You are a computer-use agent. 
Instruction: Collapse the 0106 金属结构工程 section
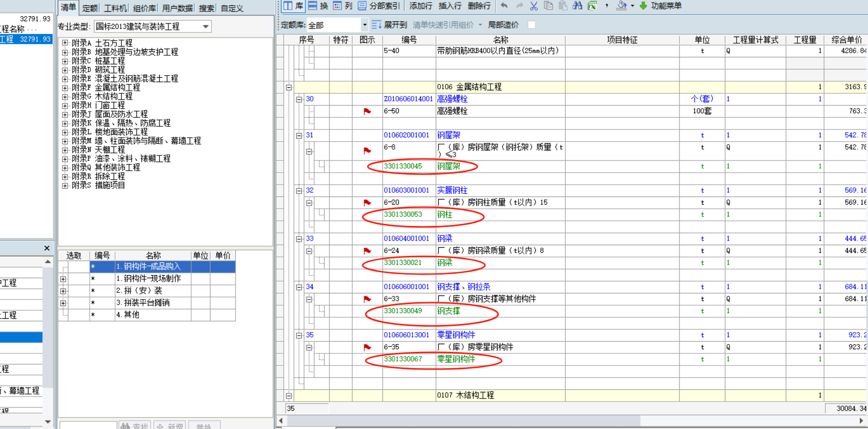pyautogui.click(x=289, y=87)
